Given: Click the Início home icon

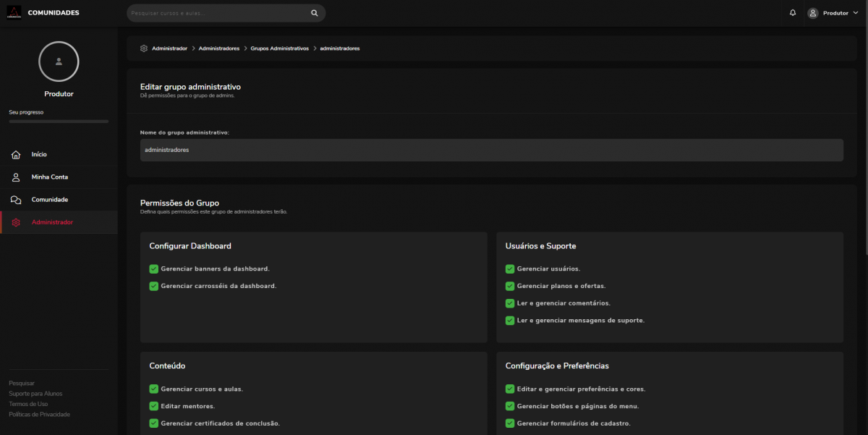Looking at the screenshot, I should (16, 154).
